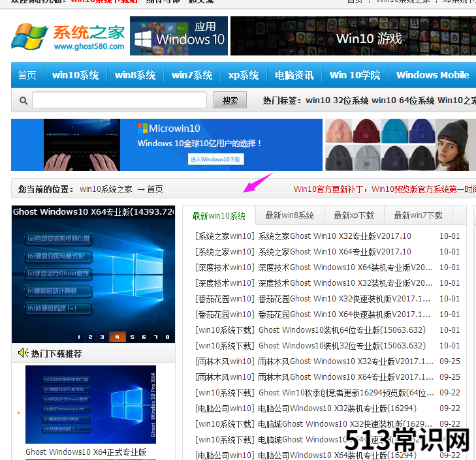The width and height of the screenshot is (476, 460).
Task: Open Ghost Windos 10 Pro X64 thumbnail
Action: point(91,405)
